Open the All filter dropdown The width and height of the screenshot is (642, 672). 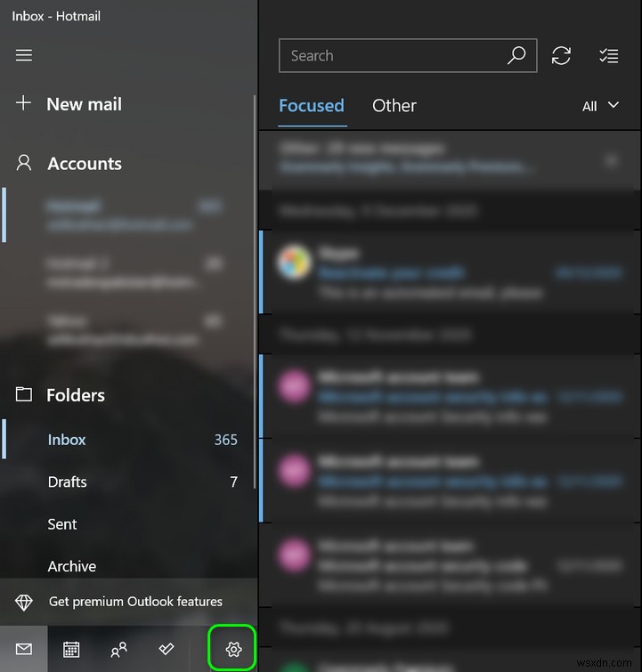600,106
